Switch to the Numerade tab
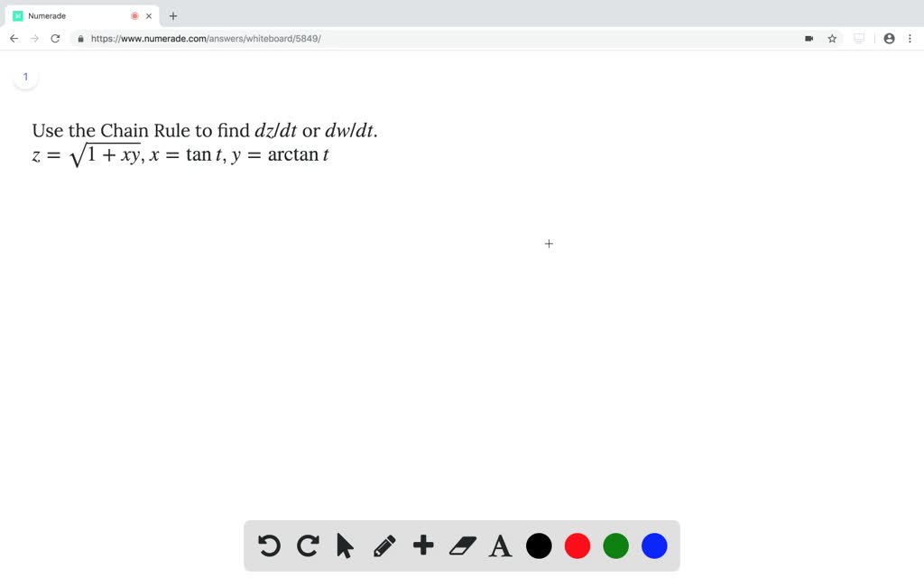924x578 pixels. (54, 15)
